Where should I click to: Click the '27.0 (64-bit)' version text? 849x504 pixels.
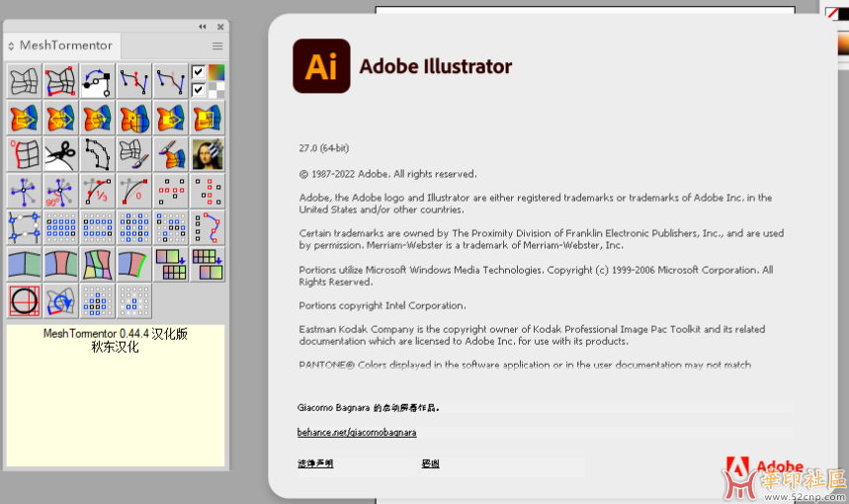(324, 148)
